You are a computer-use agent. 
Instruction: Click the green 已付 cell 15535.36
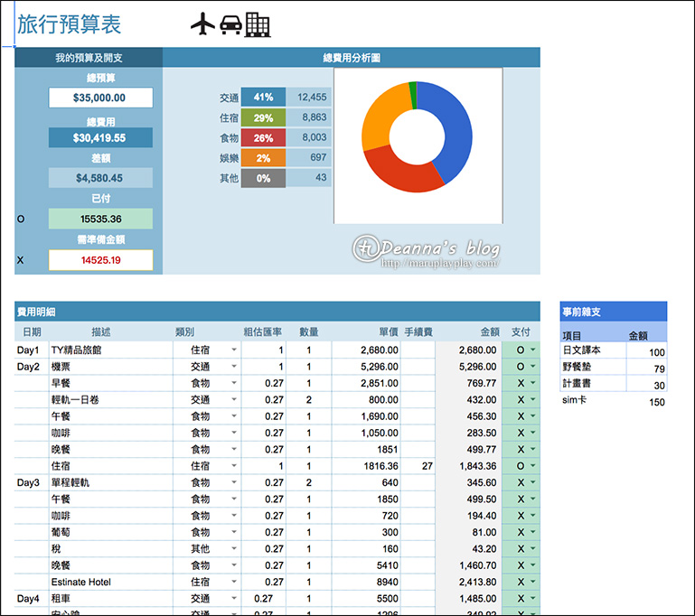pyautogui.click(x=100, y=219)
